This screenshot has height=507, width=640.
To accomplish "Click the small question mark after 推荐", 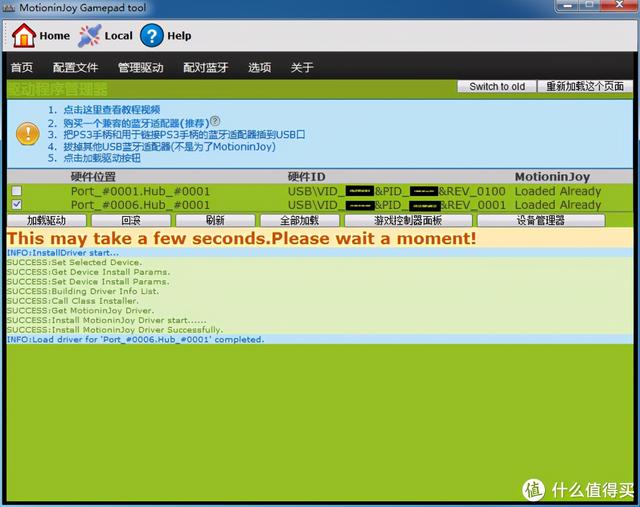I will (x=215, y=121).
